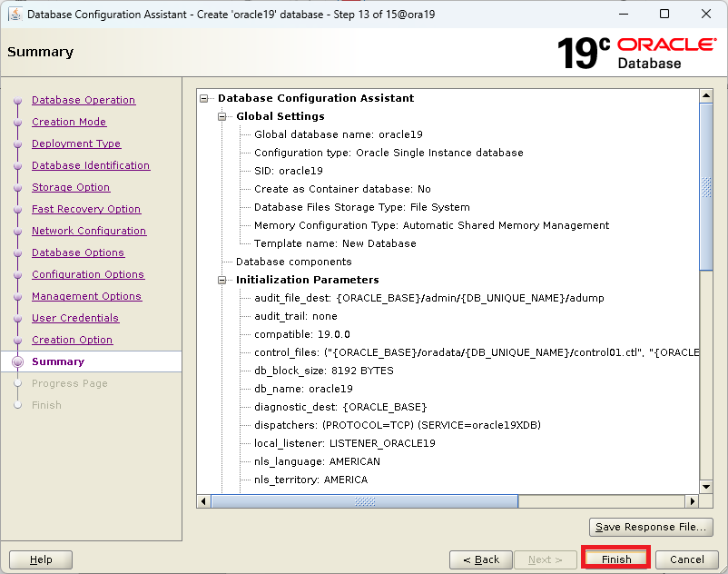The width and height of the screenshot is (728, 574).
Task: Select the audit_file_dest parameter row
Action: pyautogui.click(x=429, y=298)
